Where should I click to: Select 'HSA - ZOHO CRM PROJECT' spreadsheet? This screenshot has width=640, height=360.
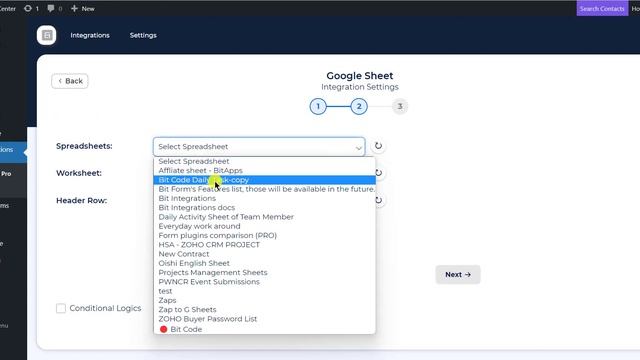264,245
